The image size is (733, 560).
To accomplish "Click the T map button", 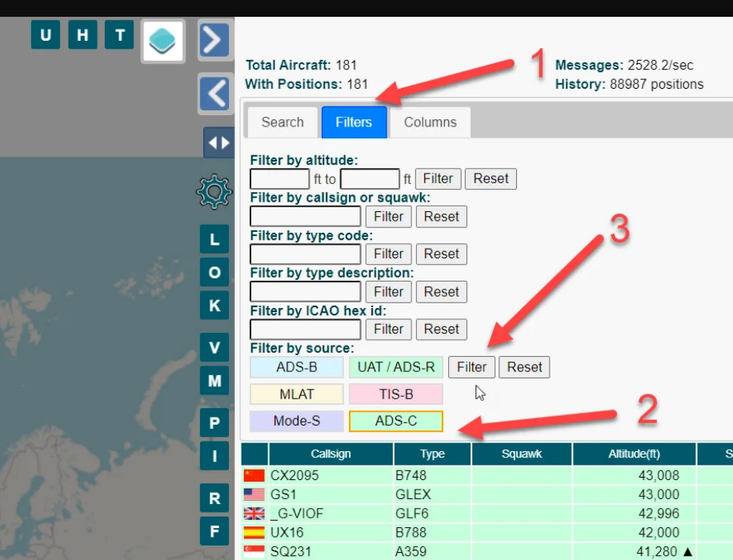I will pos(119,35).
